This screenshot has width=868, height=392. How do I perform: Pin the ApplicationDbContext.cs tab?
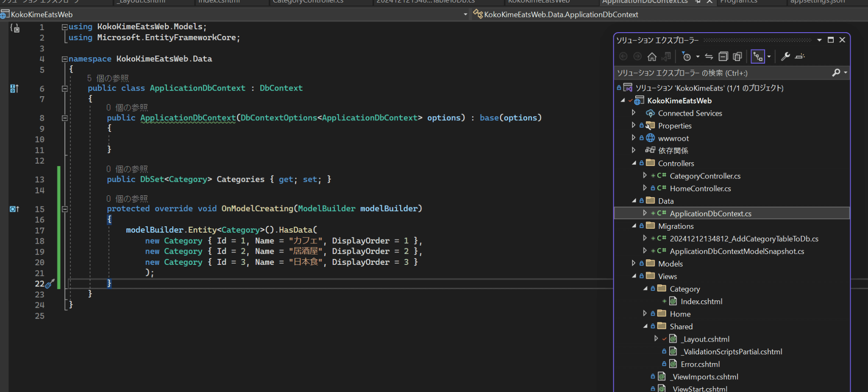click(x=698, y=2)
